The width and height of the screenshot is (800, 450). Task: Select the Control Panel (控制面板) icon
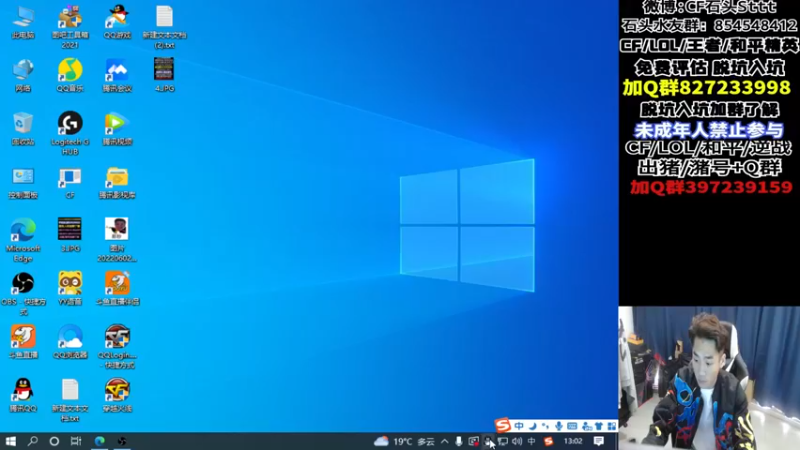click(x=23, y=183)
